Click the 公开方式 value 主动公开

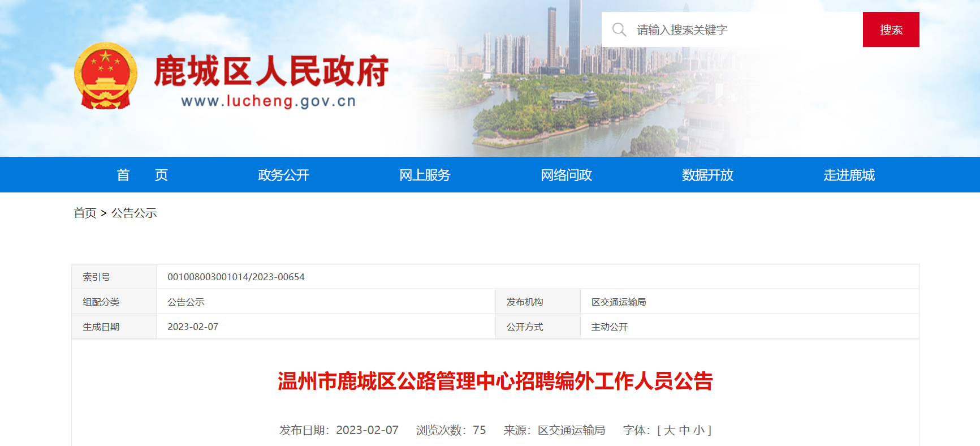[x=610, y=327]
